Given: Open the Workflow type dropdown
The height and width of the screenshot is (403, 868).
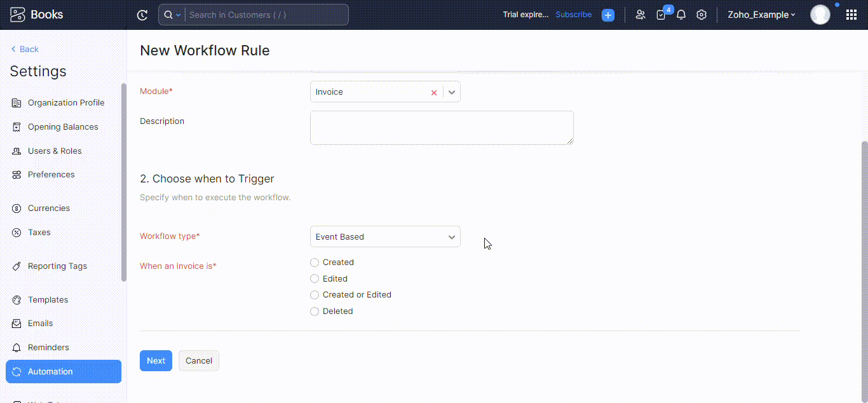Looking at the screenshot, I should [385, 236].
